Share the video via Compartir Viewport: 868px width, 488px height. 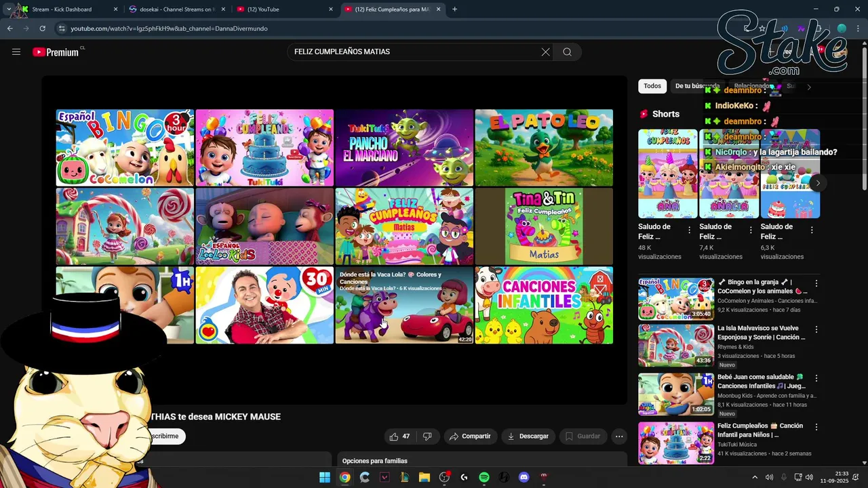coord(470,436)
